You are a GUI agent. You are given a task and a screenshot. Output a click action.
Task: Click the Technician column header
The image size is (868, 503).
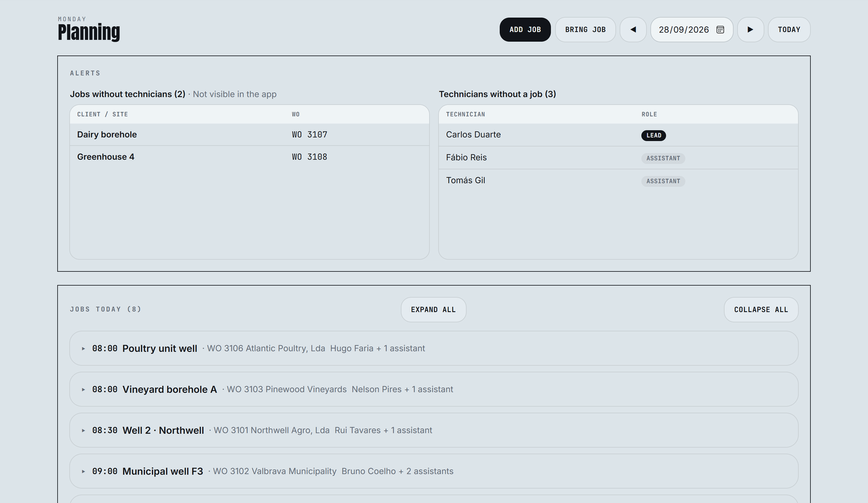465,114
